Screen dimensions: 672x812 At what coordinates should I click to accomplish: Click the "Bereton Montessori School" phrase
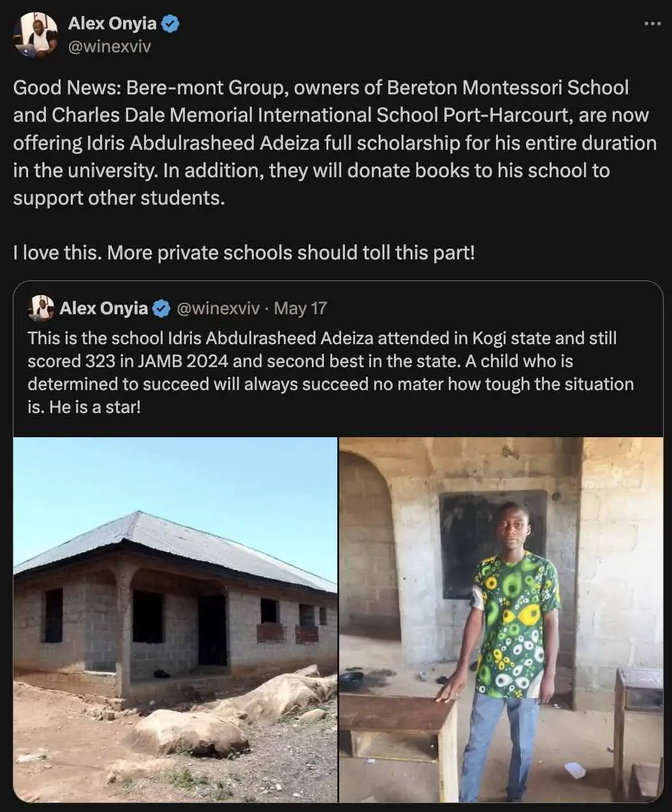pos(508,87)
